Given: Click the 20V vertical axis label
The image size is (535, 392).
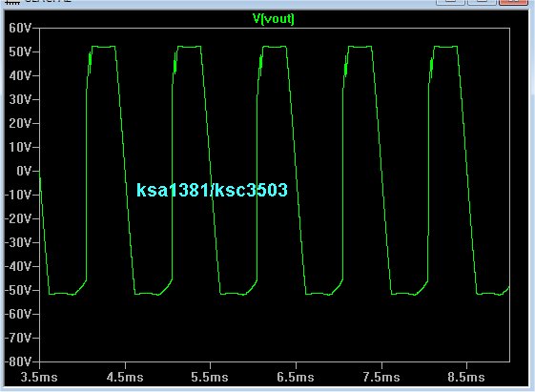Looking at the screenshot, I should click(x=20, y=123).
